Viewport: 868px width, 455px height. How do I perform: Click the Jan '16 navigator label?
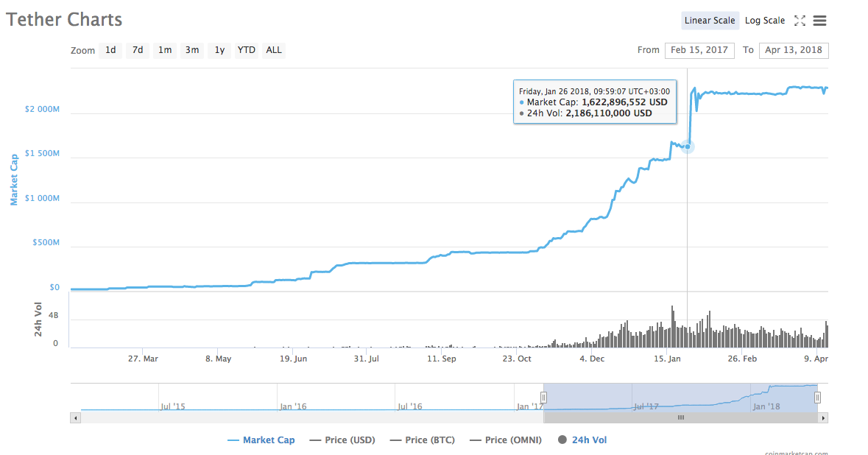(293, 406)
